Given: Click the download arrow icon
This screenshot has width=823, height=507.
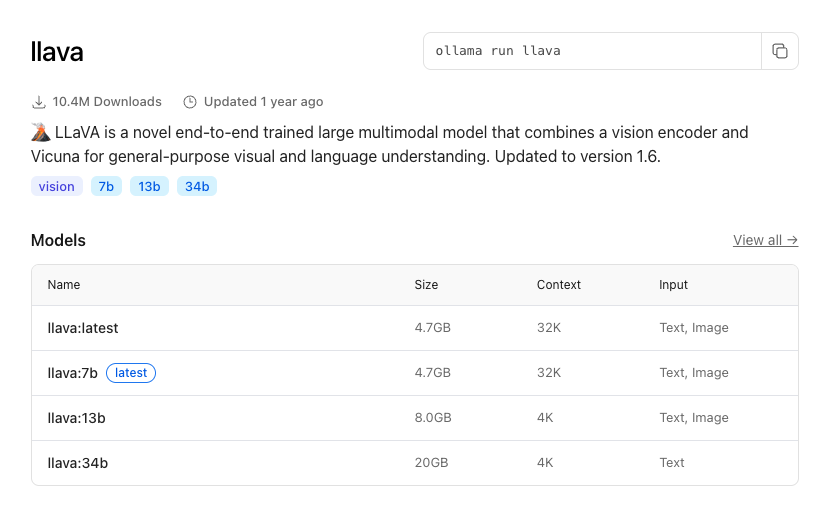Looking at the screenshot, I should click(x=40, y=102).
